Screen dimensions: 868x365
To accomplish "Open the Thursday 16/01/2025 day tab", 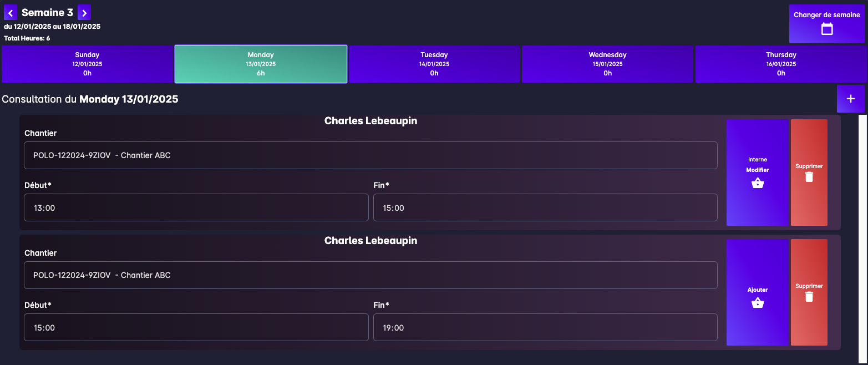I will click(x=780, y=64).
